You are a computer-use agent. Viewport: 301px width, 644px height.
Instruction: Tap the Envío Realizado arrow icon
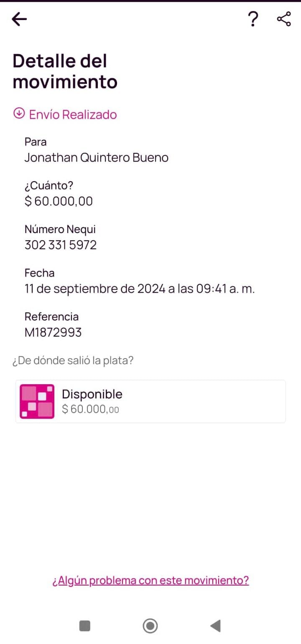[x=19, y=113]
